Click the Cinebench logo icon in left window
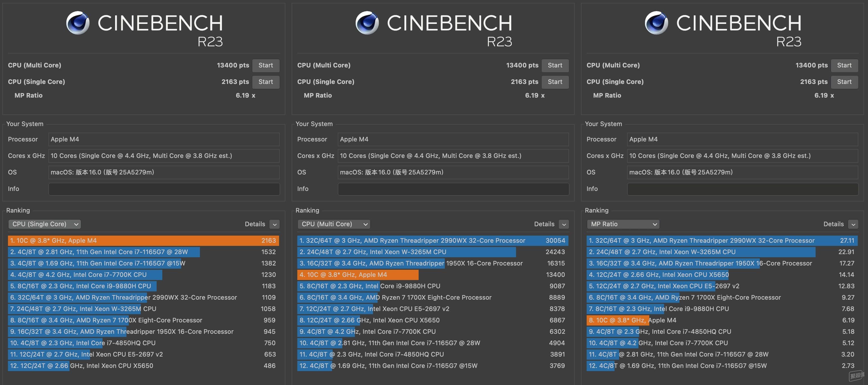The width and height of the screenshot is (868, 385). [x=78, y=23]
